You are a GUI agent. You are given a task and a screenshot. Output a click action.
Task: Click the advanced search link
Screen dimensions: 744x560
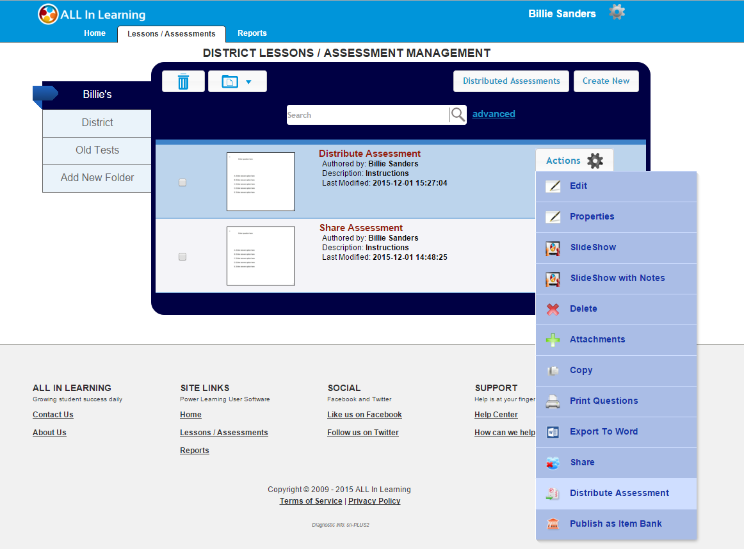493,114
